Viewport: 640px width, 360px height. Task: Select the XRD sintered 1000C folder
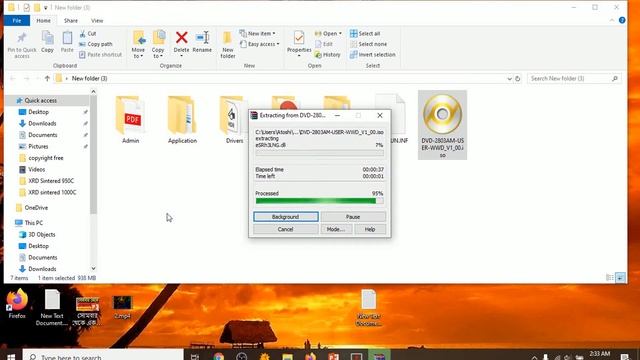click(52, 192)
